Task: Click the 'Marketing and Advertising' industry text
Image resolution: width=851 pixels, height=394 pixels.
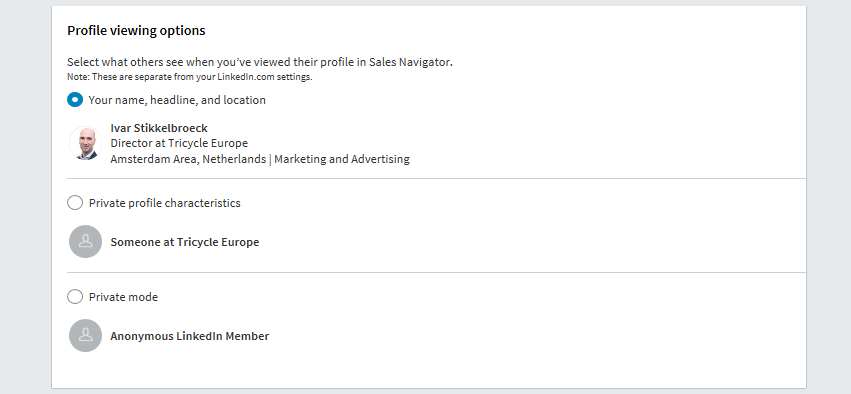Action: click(342, 160)
